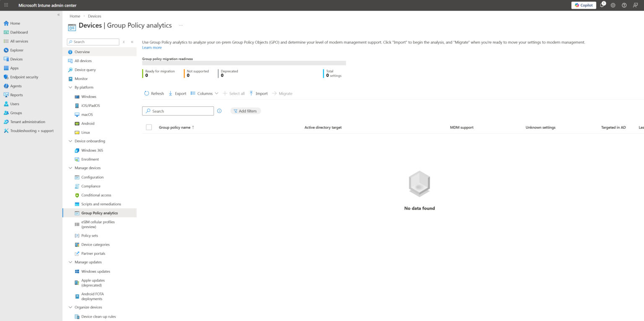This screenshot has height=321, width=644.
Task: Click the Home breadcrumb link
Action: (75, 16)
